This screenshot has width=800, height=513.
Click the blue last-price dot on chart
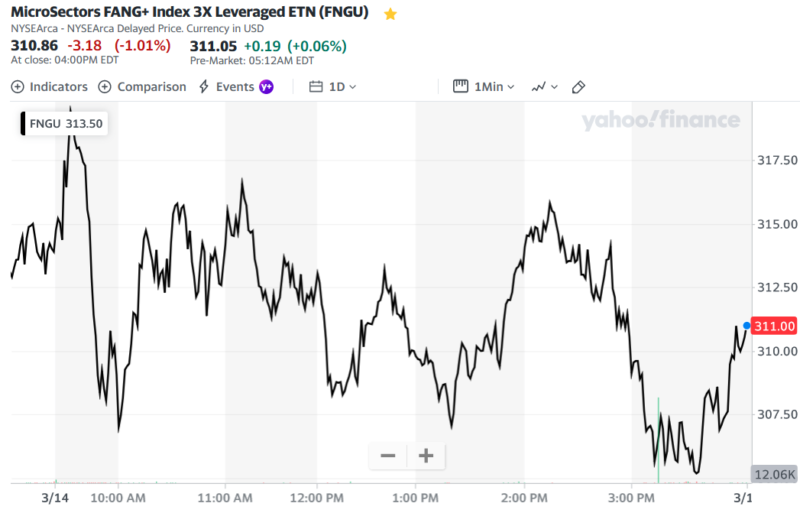click(747, 326)
